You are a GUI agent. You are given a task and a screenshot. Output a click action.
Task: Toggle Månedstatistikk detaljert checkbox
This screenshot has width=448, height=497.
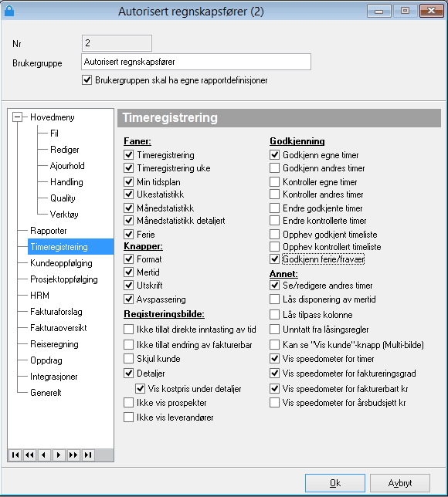[x=128, y=220]
